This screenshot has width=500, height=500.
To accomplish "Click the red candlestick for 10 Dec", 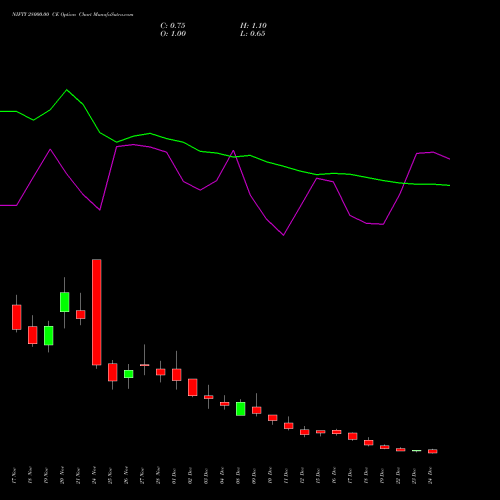I will (273, 418).
